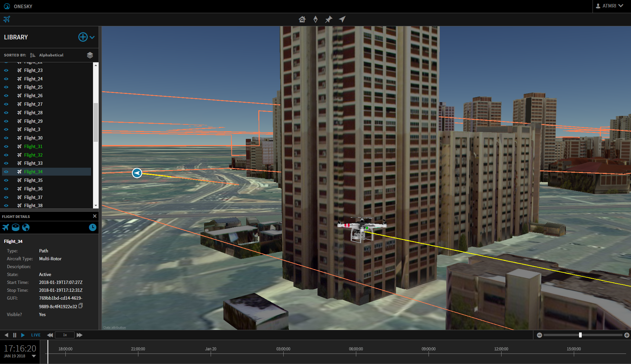Open the globe tab in flight details
Viewport: 631px width, 364px height.
coord(26,227)
